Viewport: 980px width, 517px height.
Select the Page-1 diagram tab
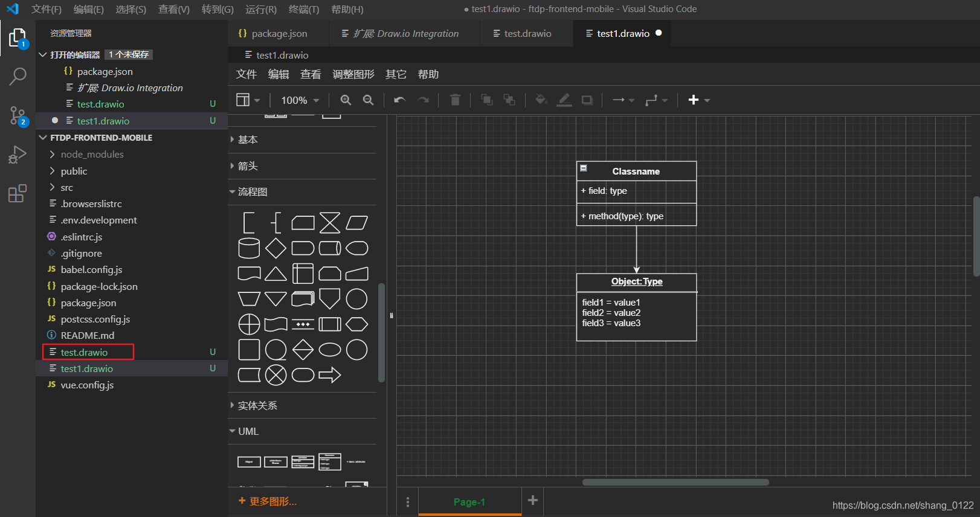click(x=469, y=502)
